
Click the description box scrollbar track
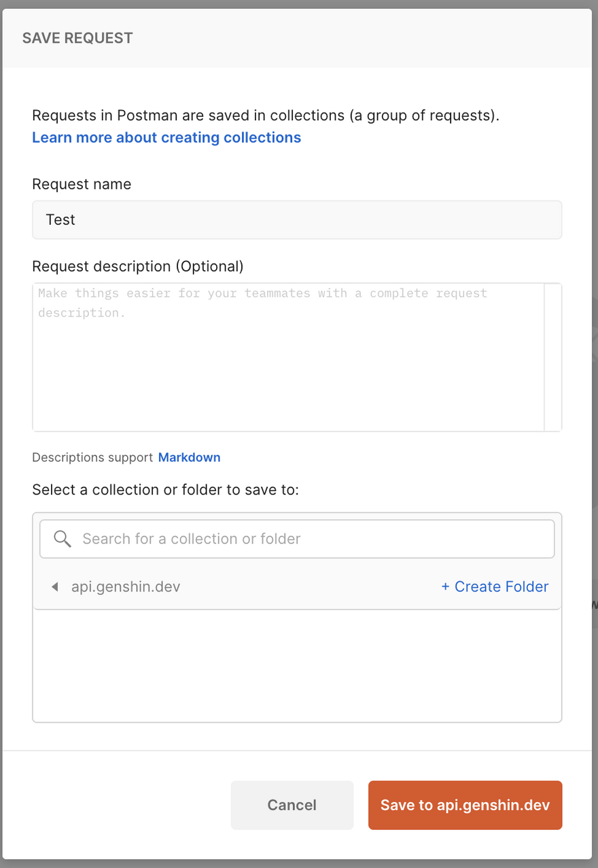pos(552,357)
